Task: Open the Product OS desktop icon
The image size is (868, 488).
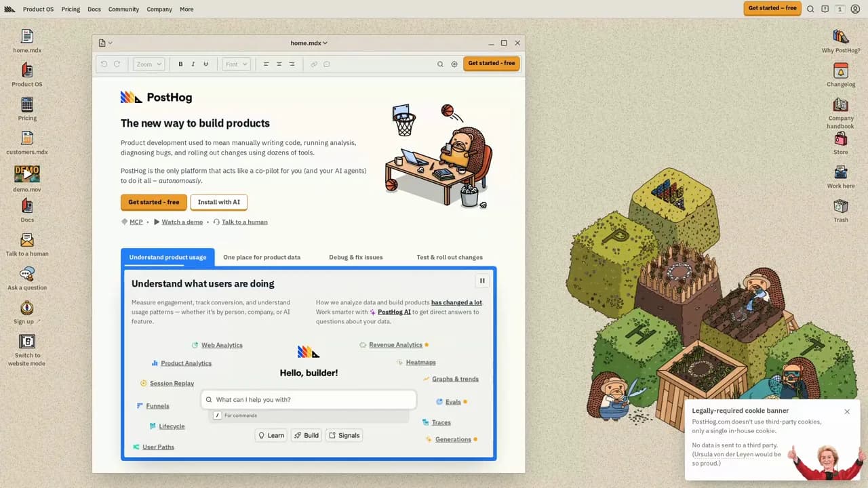Action: coord(27,75)
